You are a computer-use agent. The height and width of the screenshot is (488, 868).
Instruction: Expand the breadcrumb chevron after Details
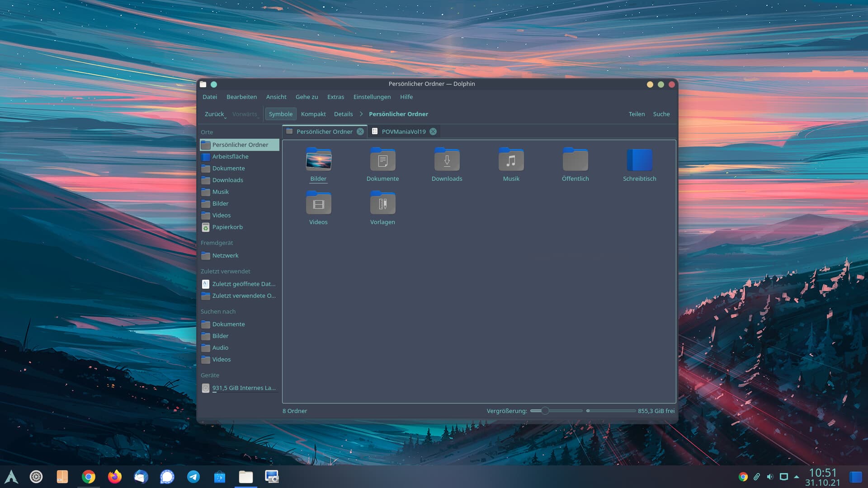pyautogui.click(x=361, y=114)
